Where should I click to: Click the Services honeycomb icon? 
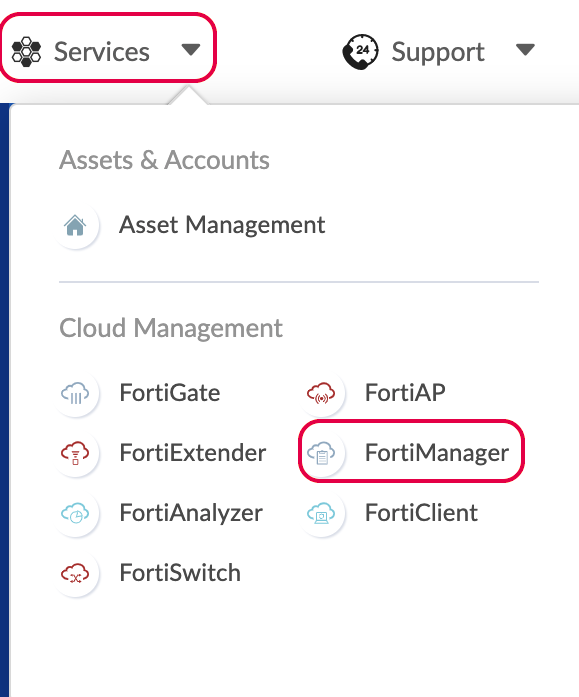tap(26, 52)
